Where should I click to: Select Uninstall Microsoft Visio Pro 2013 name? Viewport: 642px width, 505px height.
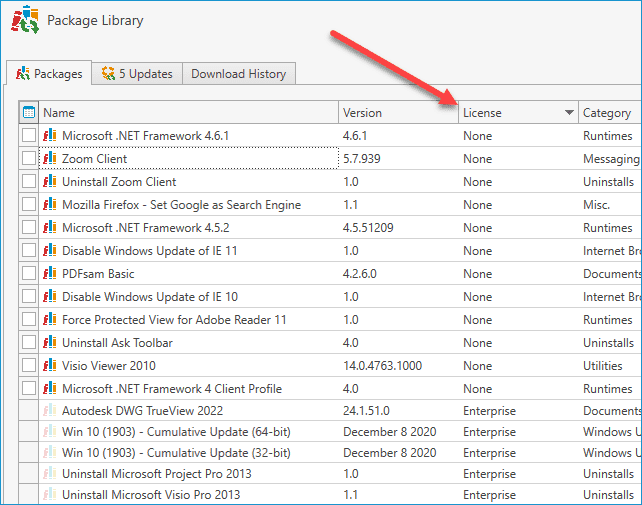click(151, 494)
